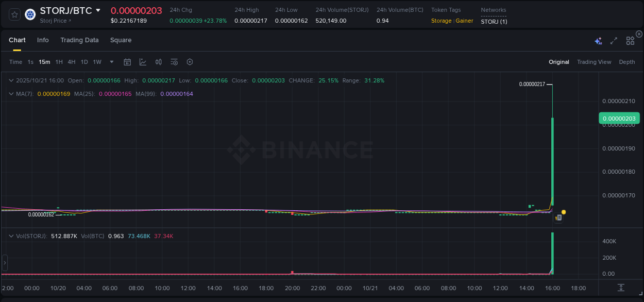Launch the Binance AI assistant icon
Screen dimensions: 644x302
coord(598,40)
